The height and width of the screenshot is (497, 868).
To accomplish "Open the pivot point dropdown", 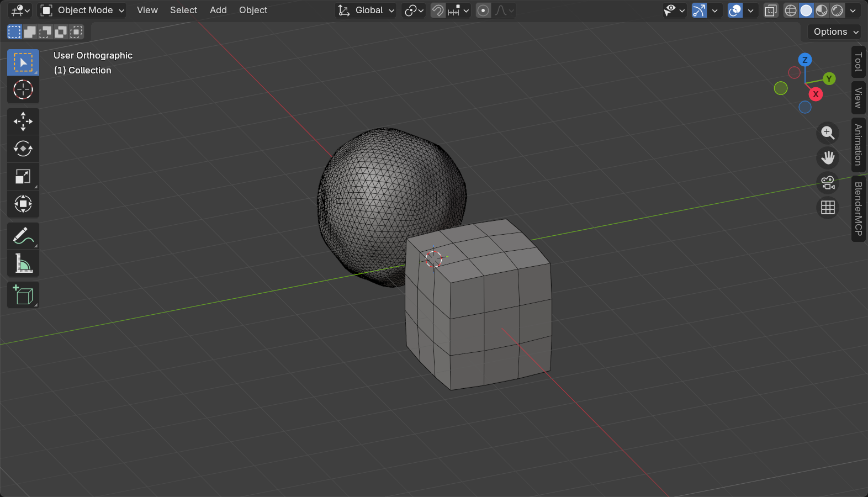I will pyautogui.click(x=414, y=10).
